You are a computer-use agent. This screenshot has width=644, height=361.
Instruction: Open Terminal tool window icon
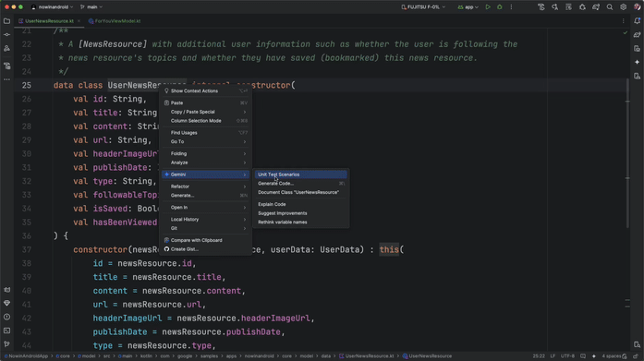7,331
